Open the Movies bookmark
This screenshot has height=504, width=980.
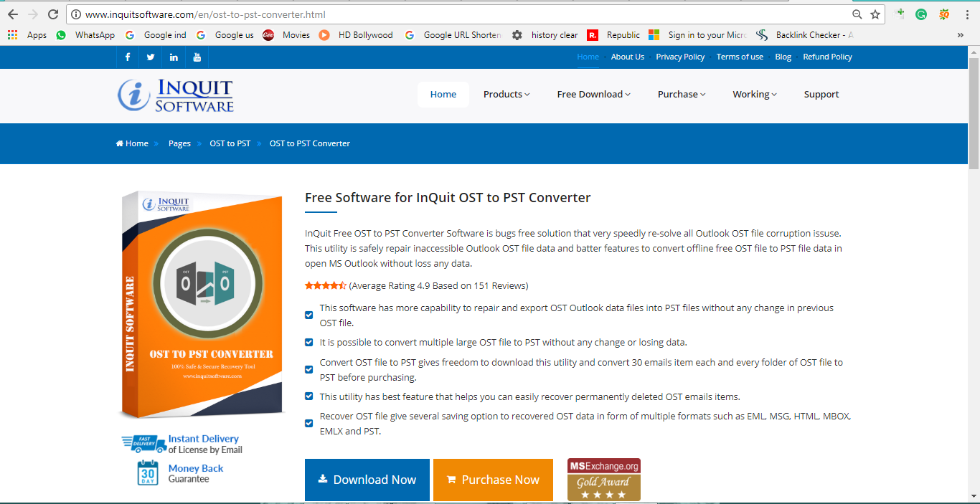286,34
